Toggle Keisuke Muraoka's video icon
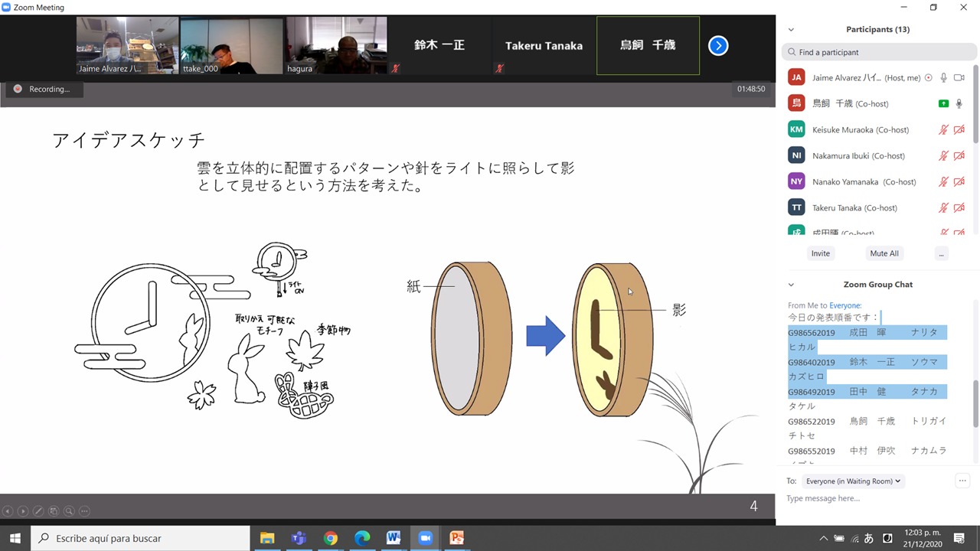Image resolution: width=980 pixels, height=551 pixels. (959, 129)
